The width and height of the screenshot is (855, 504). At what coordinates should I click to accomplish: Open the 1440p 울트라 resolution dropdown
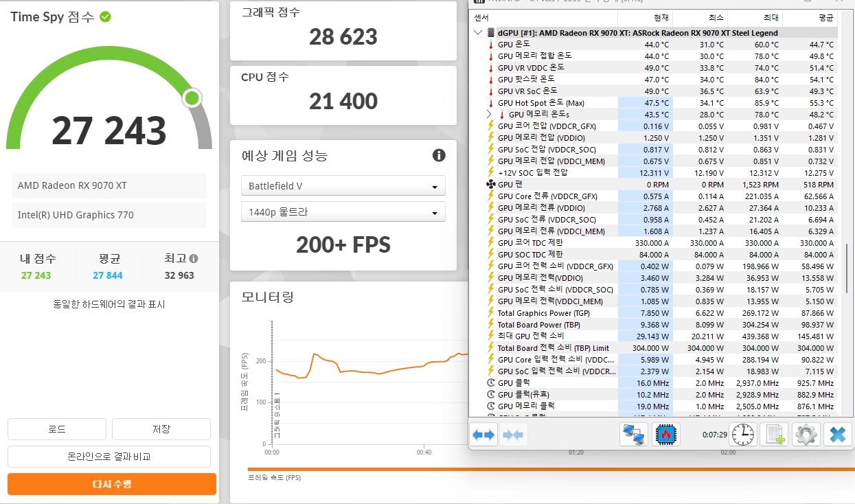(x=343, y=212)
